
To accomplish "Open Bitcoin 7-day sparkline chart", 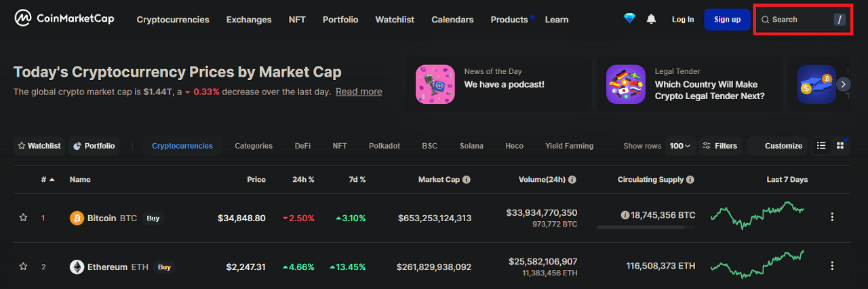I will coord(757,215).
